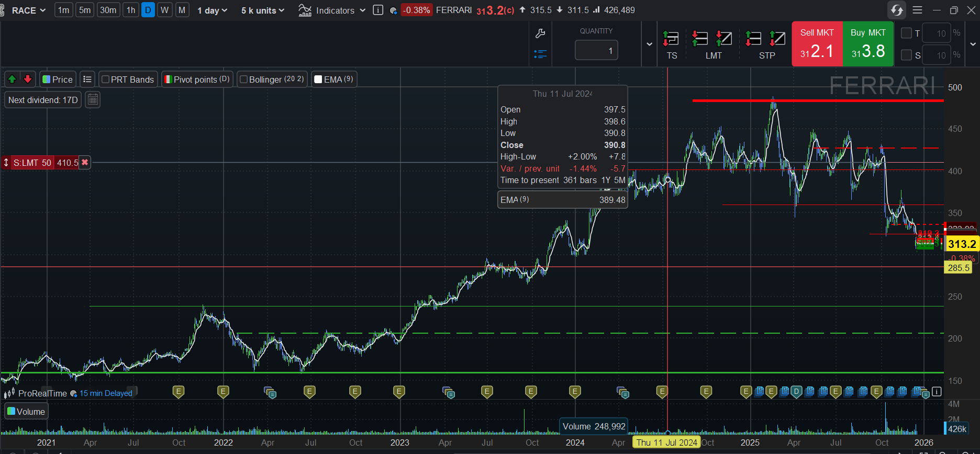Click the TS trailing stop order icon
Image resolution: width=980 pixels, height=454 pixels.
(671, 44)
